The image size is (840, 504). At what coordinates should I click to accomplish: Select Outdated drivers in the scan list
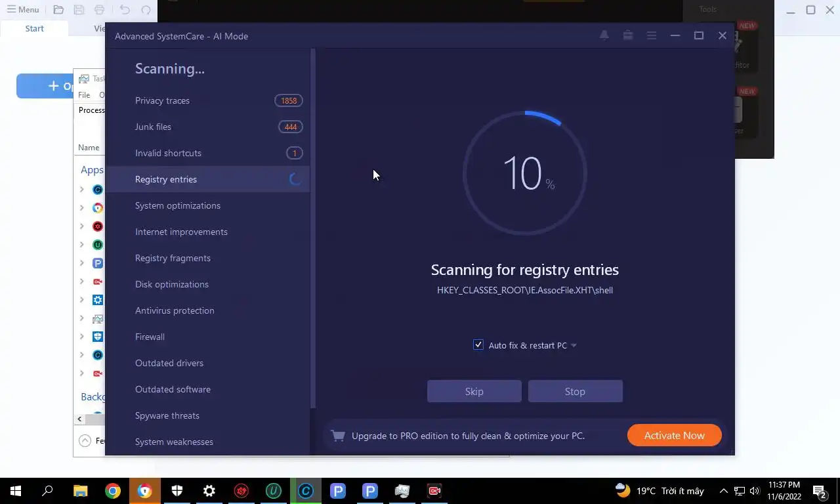pyautogui.click(x=207, y=363)
